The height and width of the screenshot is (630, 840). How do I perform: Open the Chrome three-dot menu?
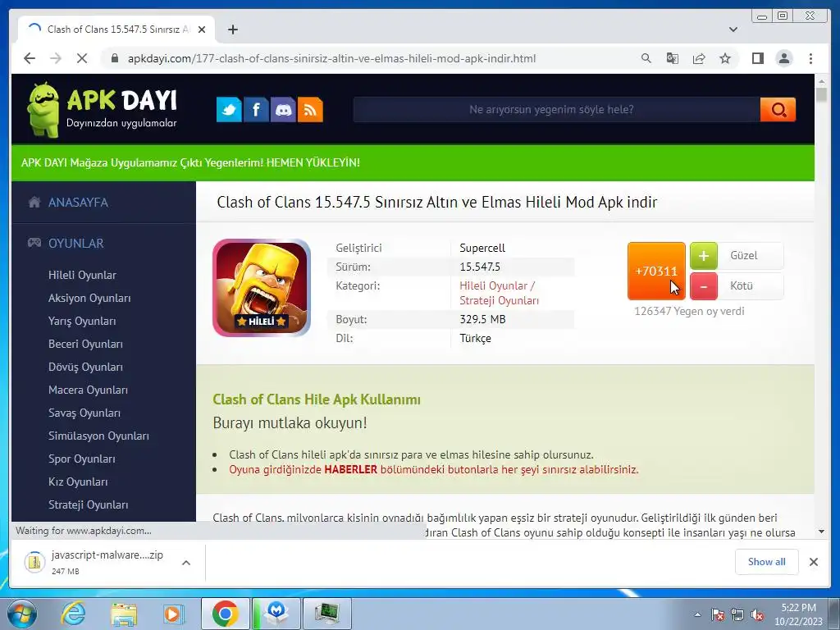click(810, 58)
